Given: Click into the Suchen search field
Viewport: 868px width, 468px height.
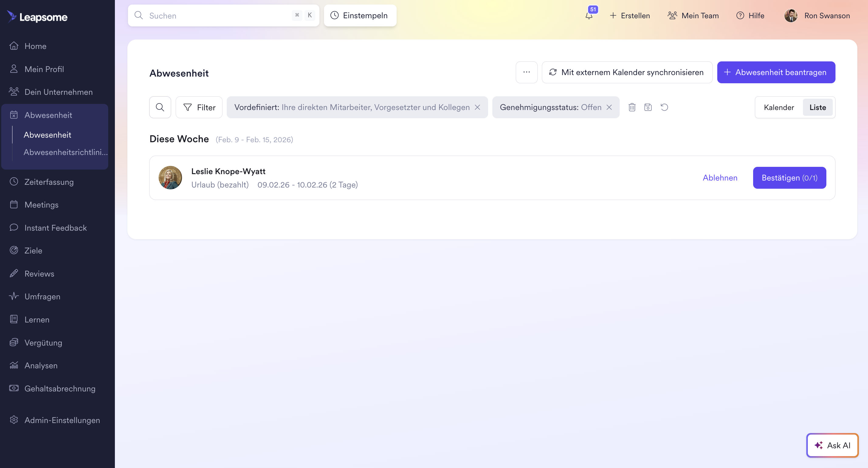Looking at the screenshot, I should coord(216,15).
